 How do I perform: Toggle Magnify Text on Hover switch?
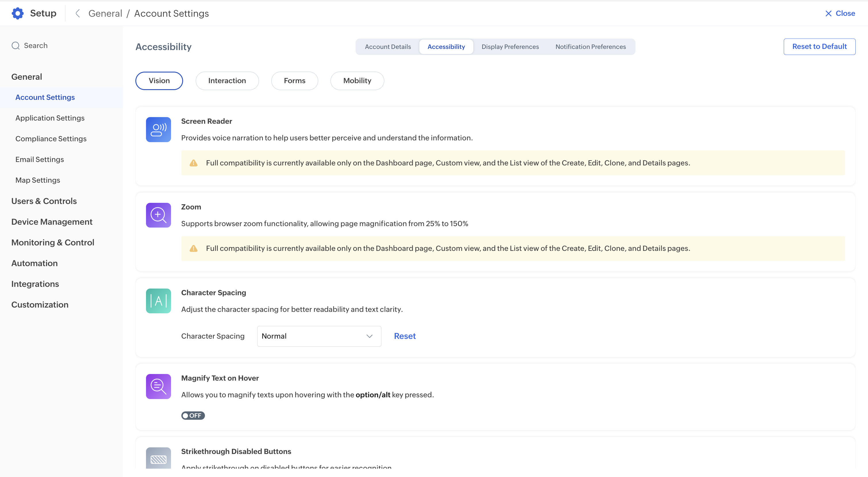[x=193, y=416]
